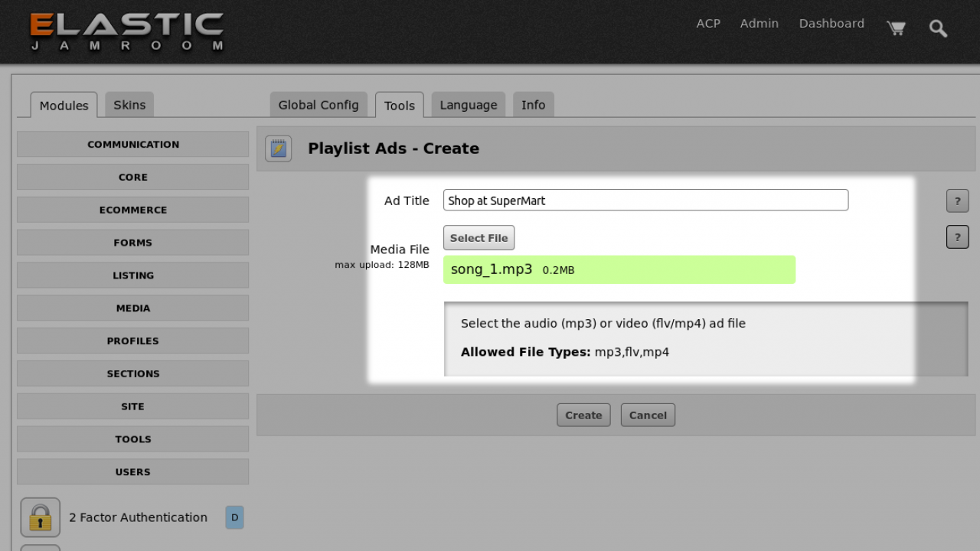980x551 pixels.
Task: Click the search magnifier icon
Action: coord(938,28)
